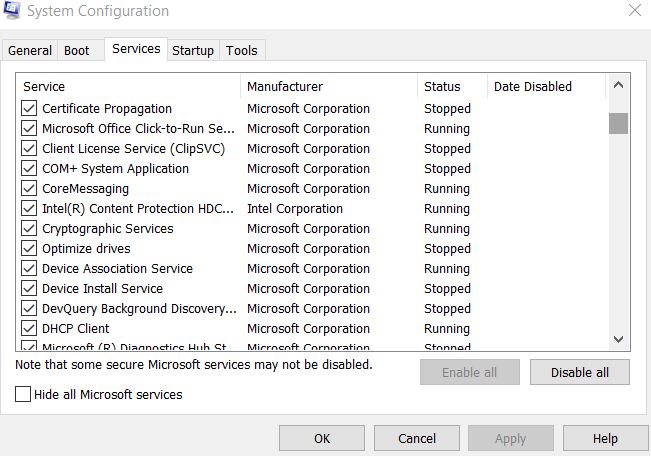Screen dimensions: 651x456
Task: Confirm with the OK button
Action: (x=322, y=438)
